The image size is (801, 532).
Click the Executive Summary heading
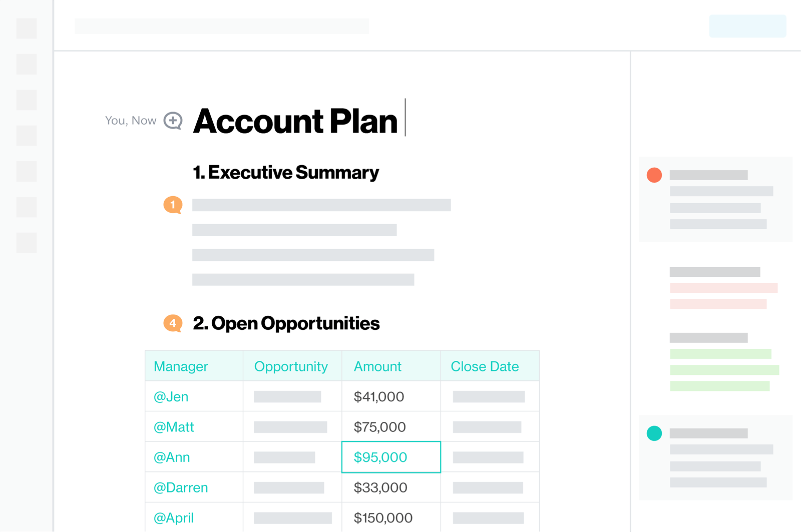coord(286,173)
